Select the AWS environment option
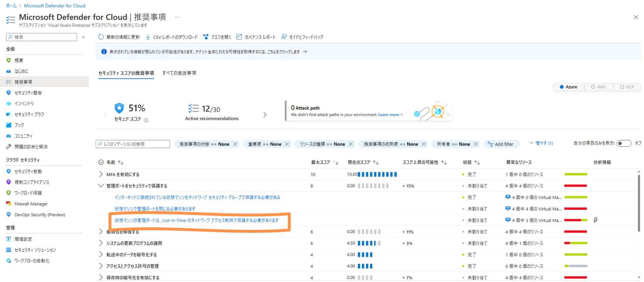The height and width of the screenshot is (282, 644). pyautogui.click(x=599, y=87)
